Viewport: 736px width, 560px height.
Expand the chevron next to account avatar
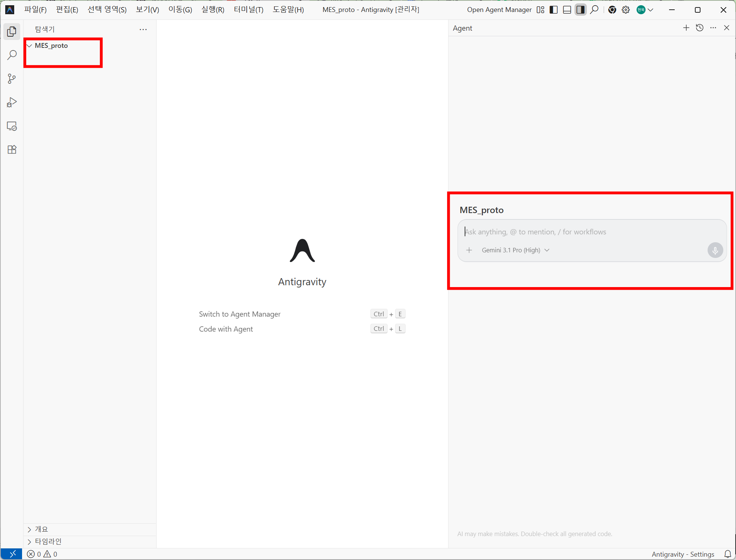[650, 10]
